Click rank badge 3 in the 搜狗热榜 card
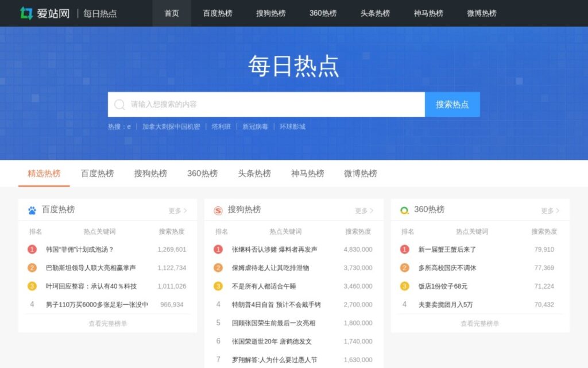This screenshot has height=368, width=588. click(x=218, y=286)
